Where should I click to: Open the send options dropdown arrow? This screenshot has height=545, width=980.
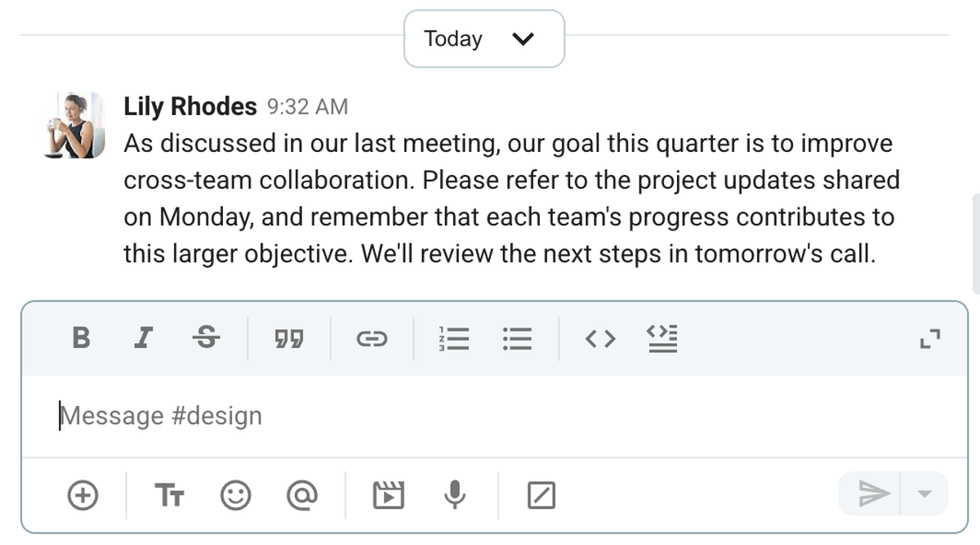click(924, 494)
